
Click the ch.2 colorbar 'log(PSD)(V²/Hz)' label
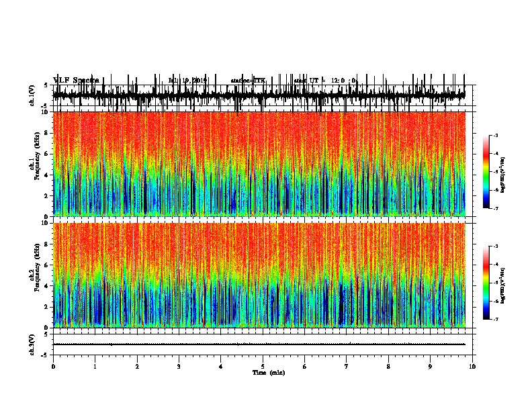click(x=503, y=286)
